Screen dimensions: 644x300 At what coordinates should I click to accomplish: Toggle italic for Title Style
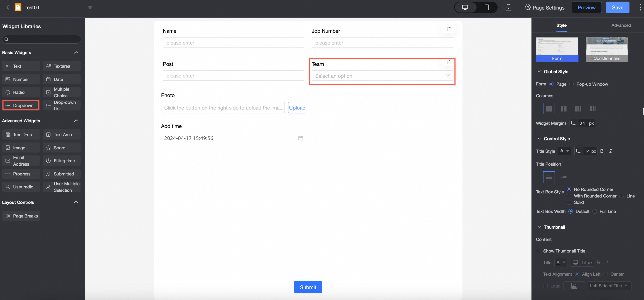(x=610, y=151)
